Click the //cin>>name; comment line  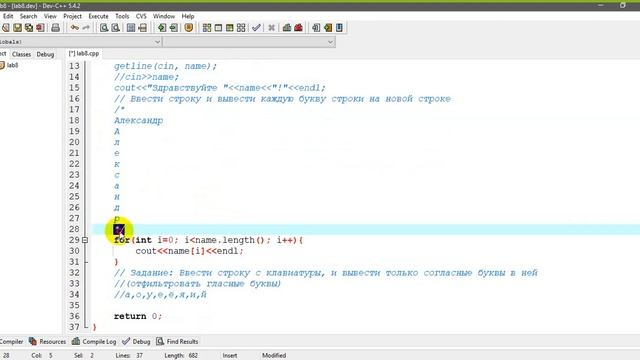coord(146,77)
